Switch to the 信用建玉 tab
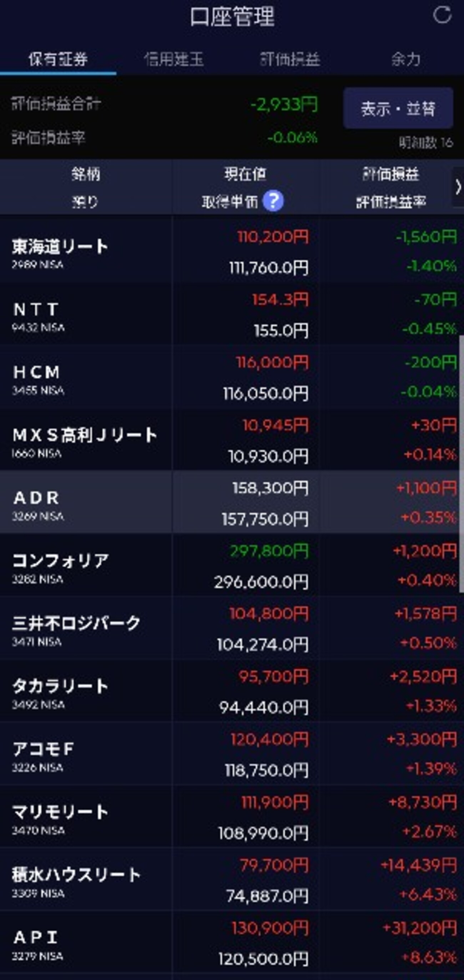The image size is (464, 980). [x=174, y=59]
